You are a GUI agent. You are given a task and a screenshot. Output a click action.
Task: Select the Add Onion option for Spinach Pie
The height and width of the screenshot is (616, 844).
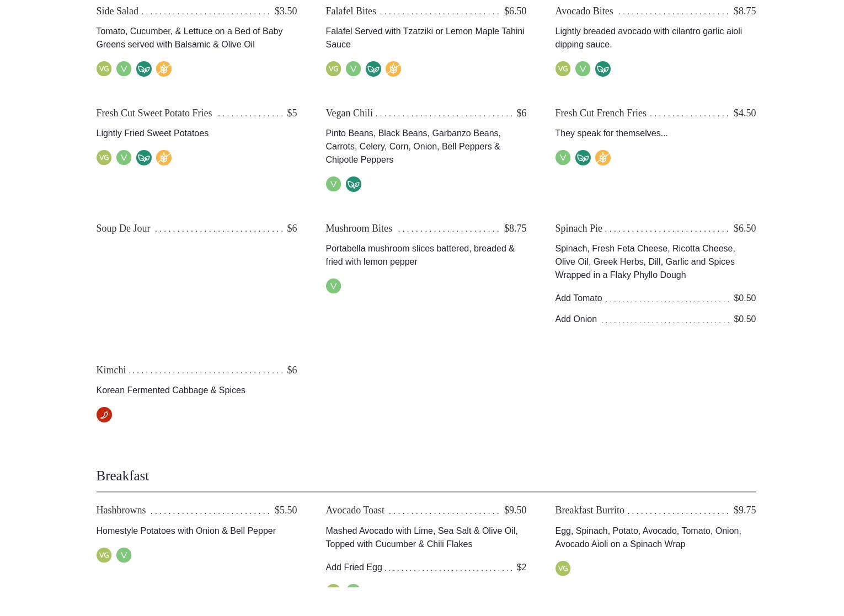pos(575,319)
